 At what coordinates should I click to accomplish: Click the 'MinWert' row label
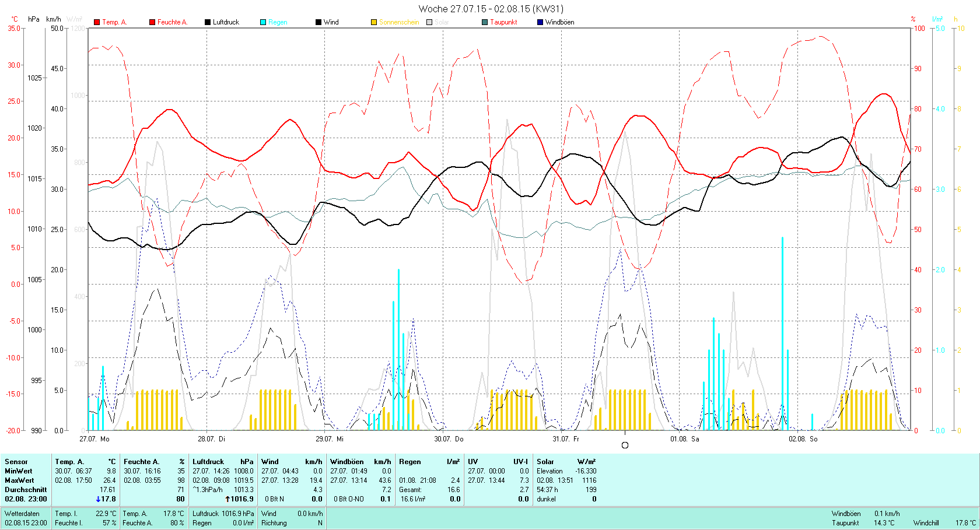click(x=19, y=471)
